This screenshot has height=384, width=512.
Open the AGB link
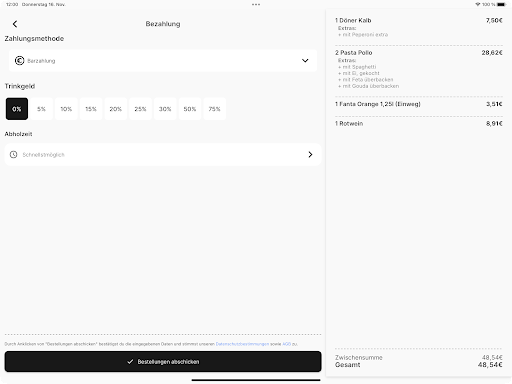(x=286, y=344)
